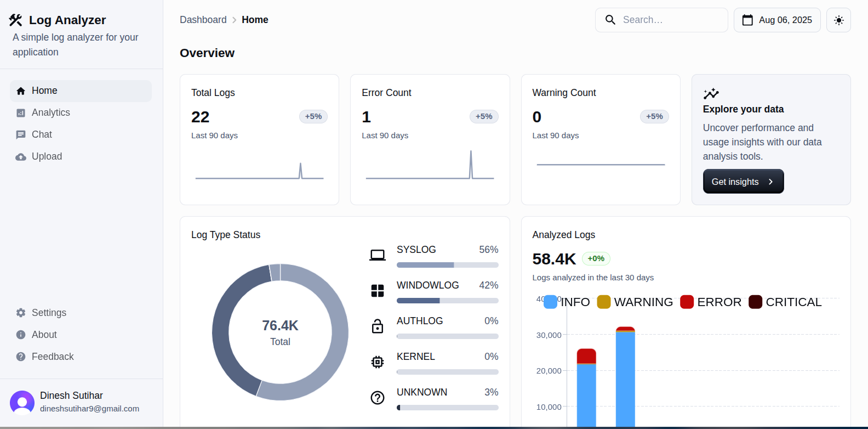Click the Log Type Status heading
The height and width of the screenshot is (429, 868).
tap(226, 235)
